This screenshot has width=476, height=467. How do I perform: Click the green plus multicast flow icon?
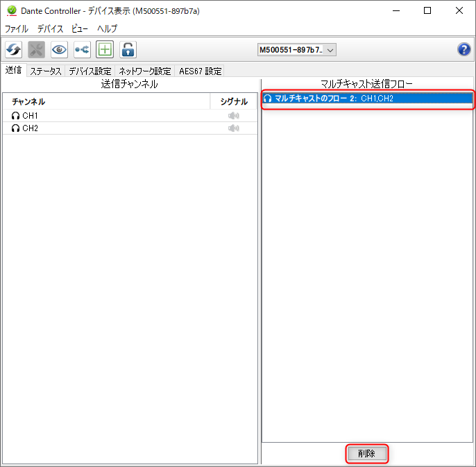point(105,49)
